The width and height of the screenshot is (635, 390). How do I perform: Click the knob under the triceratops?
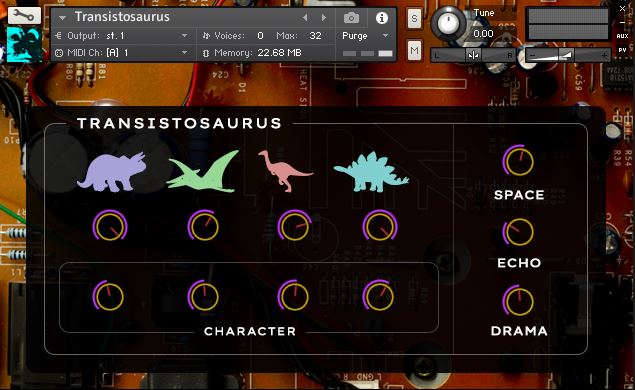(110, 226)
